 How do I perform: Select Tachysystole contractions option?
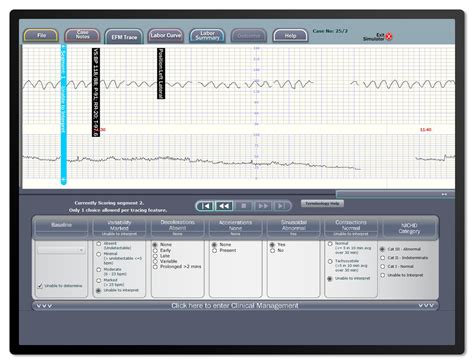coord(330,262)
